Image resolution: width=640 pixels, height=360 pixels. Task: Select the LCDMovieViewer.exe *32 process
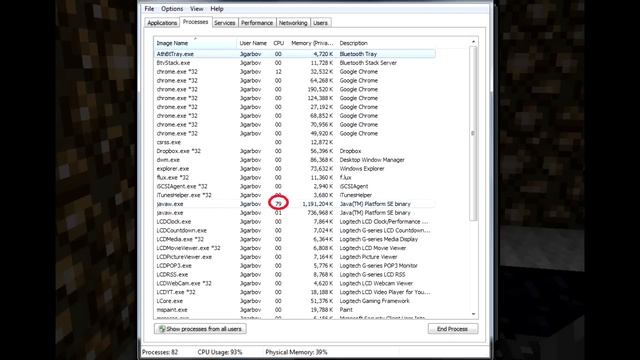[x=294, y=248]
